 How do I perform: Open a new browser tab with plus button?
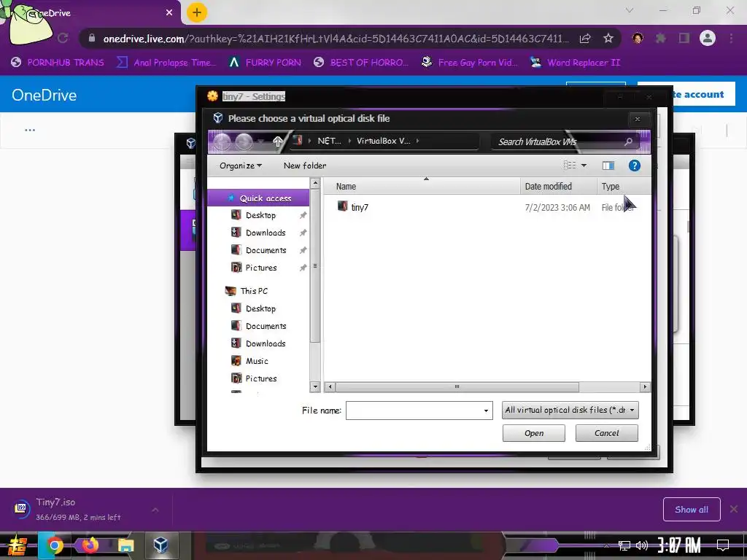coord(197,12)
